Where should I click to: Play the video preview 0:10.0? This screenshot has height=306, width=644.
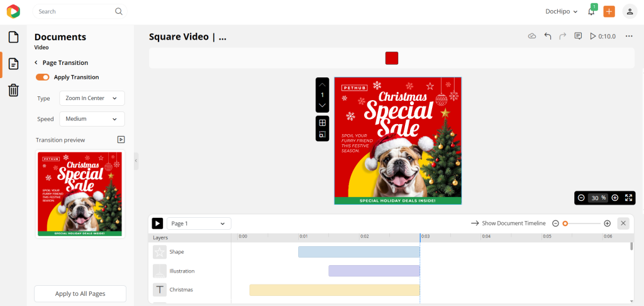click(602, 36)
